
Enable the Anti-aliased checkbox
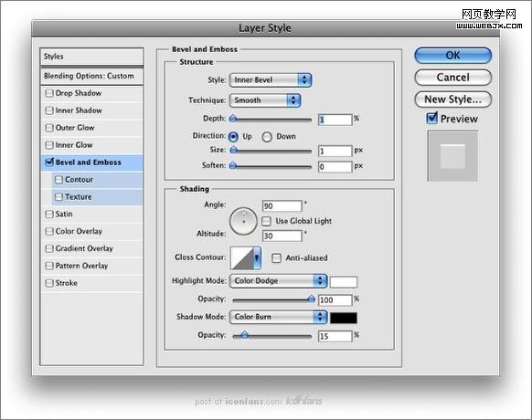(x=277, y=258)
